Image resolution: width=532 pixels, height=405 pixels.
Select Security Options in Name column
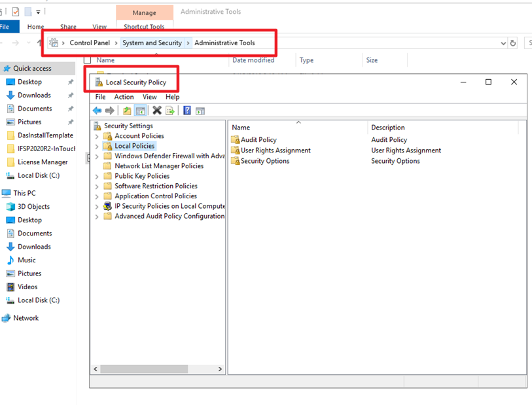pyautogui.click(x=260, y=161)
